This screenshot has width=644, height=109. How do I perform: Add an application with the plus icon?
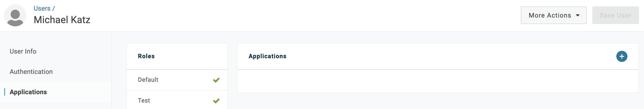[x=621, y=56]
